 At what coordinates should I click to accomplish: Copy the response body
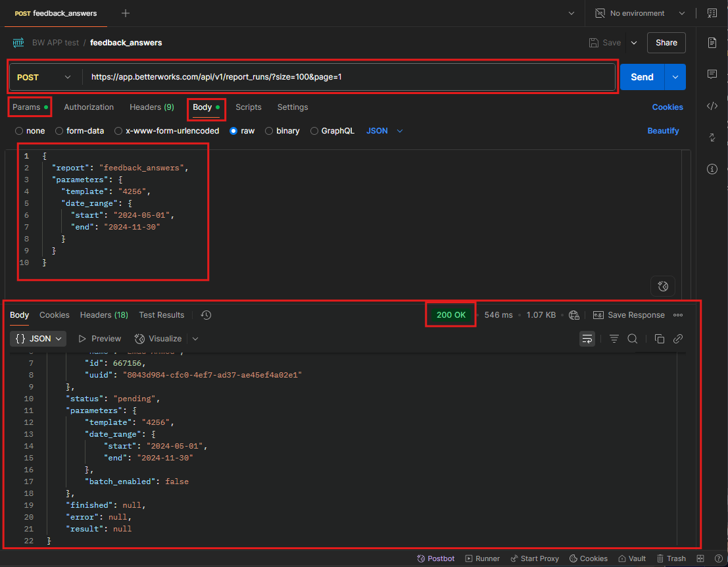(660, 338)
